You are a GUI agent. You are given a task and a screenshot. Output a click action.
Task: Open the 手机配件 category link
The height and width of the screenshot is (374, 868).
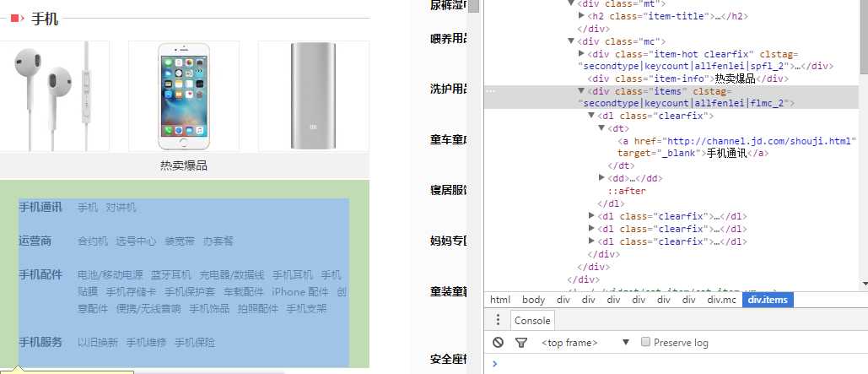click(x=40, y=275)
